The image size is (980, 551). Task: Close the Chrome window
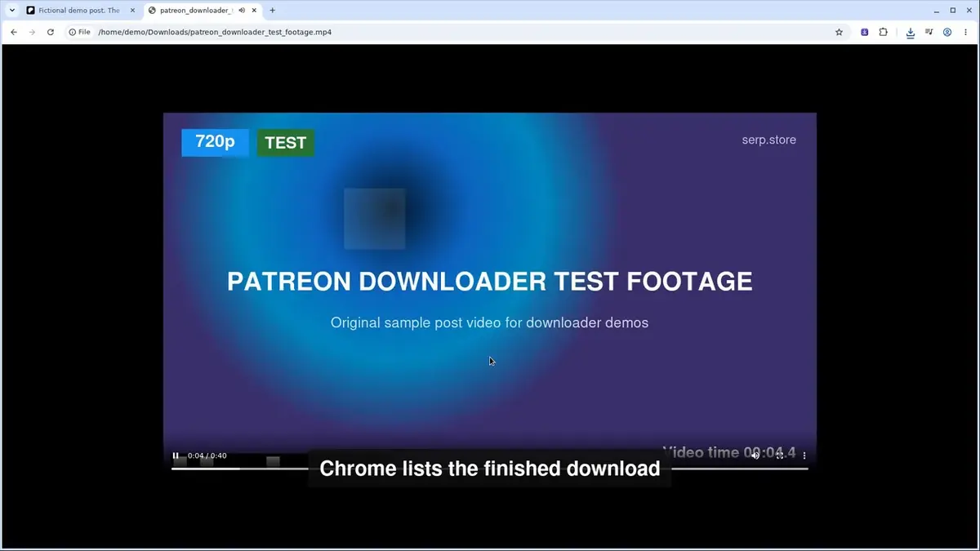coord(970,11)
